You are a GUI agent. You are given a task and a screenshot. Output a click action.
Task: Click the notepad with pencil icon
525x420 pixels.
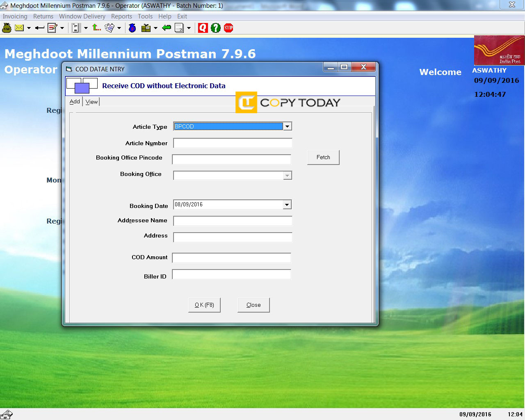click(52, 28)
